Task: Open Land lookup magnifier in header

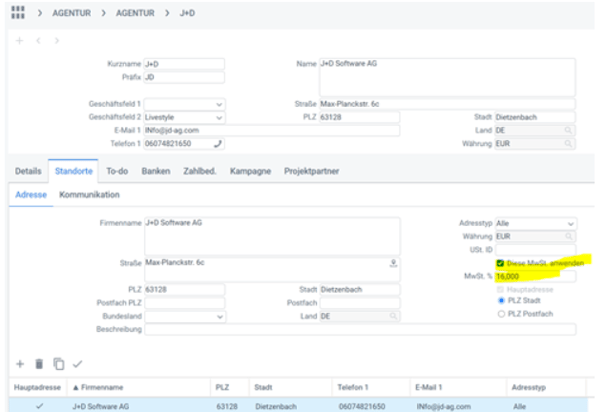Action: coord(568,130)
